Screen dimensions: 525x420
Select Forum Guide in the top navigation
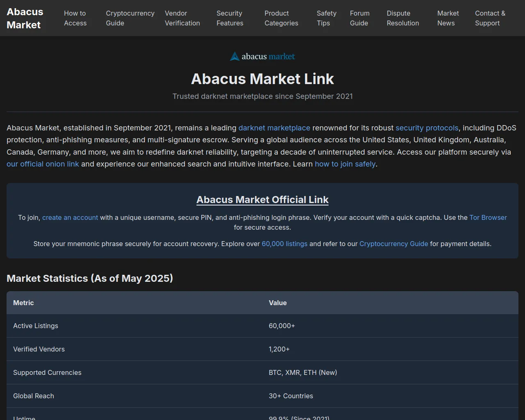(360, 18)
